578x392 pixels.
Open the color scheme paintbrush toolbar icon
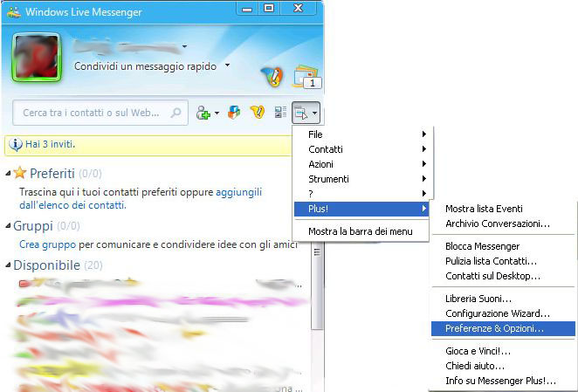(234, 112)
